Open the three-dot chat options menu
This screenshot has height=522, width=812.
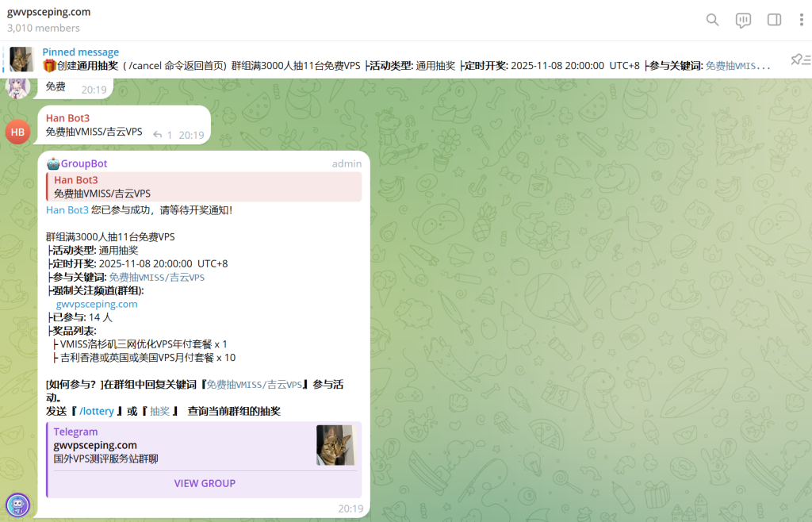pyautogui.click(x=800, y=20)
